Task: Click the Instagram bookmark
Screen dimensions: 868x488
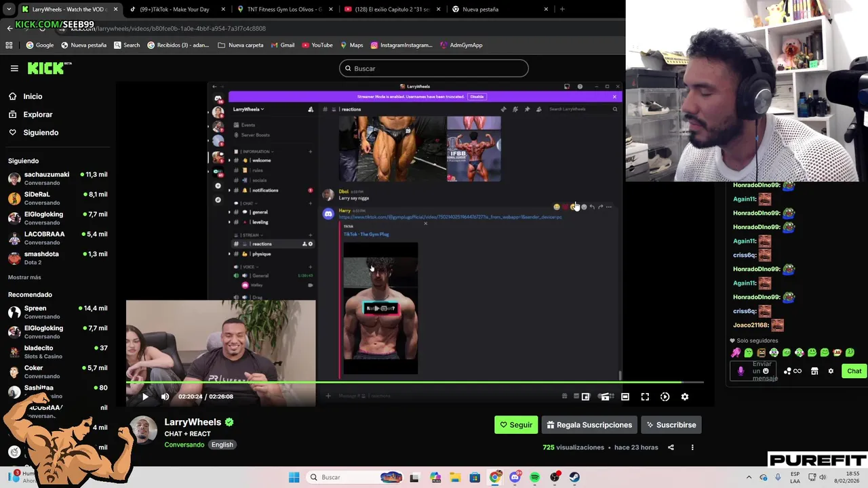Action: tap(400, 45)
